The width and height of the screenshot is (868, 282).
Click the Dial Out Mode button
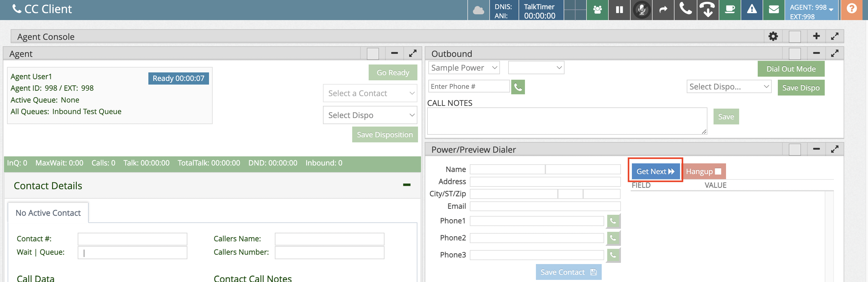pos(791,69)
